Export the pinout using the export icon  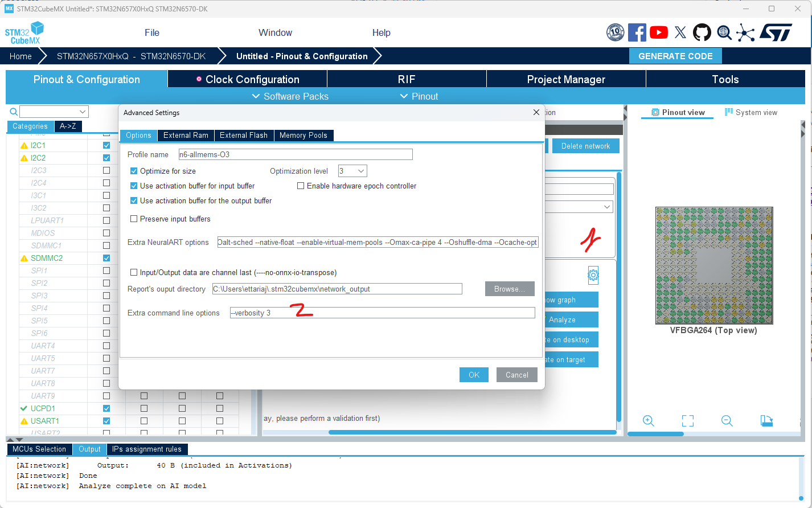766,421
